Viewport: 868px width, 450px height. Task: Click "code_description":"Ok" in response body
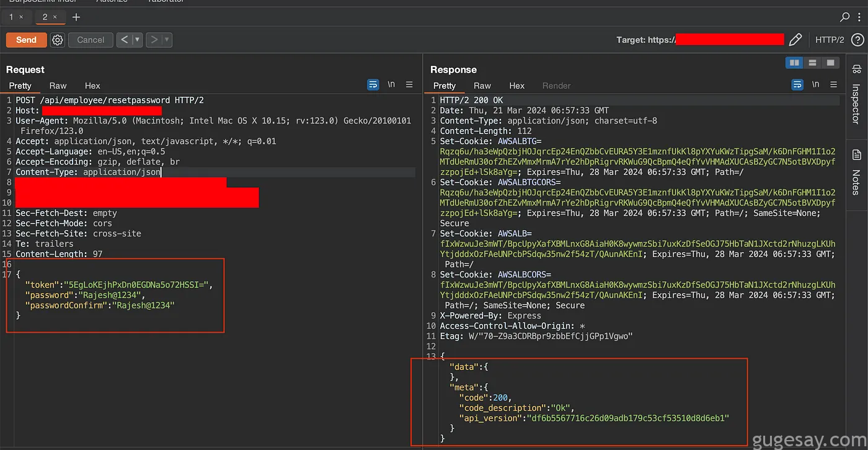point(517,408)
